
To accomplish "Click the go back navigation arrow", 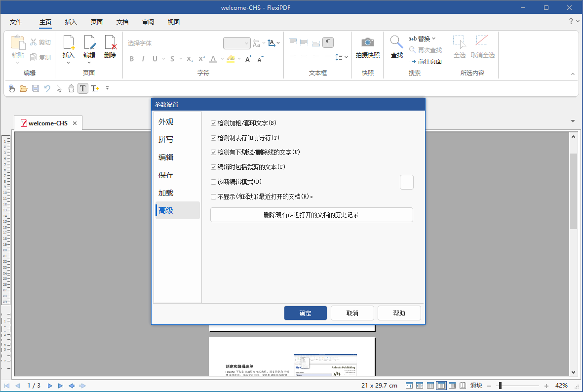I will pos(72,386).
